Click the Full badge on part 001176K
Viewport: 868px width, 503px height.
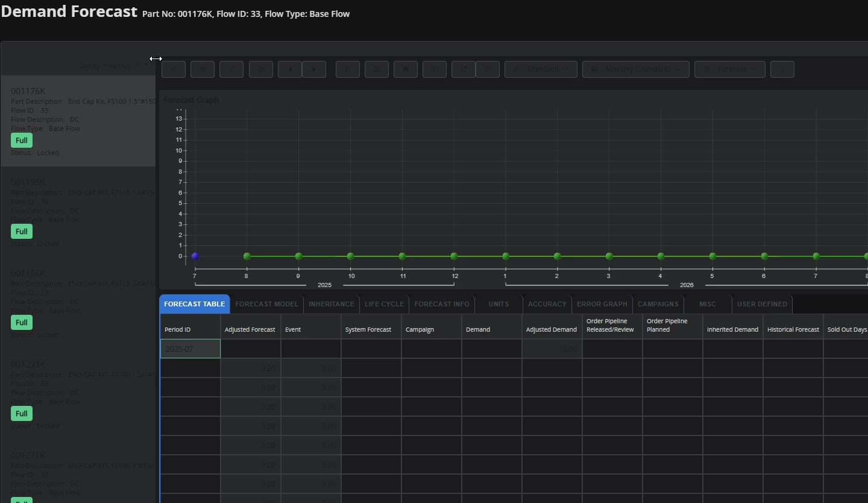pos(22,141)
